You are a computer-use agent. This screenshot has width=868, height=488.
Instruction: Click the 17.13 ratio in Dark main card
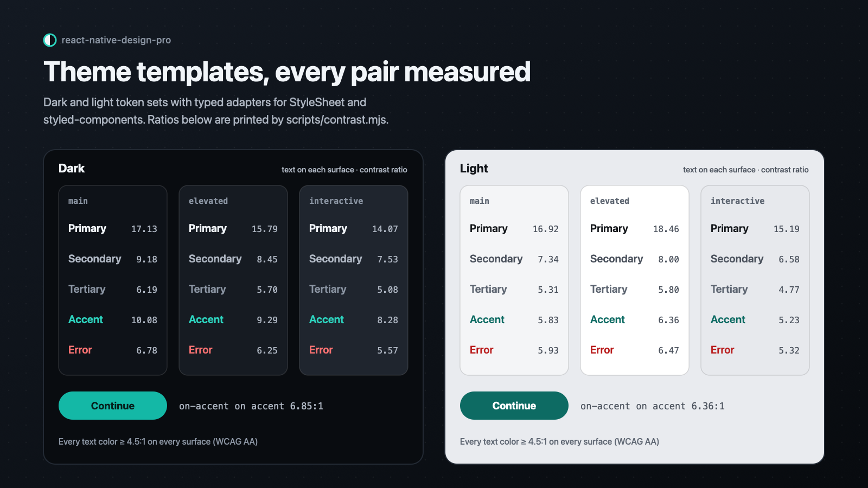pos(144,229)
